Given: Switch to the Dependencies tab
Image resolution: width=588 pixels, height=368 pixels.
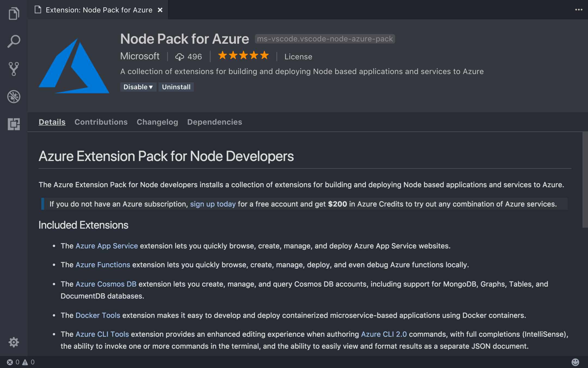Looking at the screenshot, I should tap(215, 122).
